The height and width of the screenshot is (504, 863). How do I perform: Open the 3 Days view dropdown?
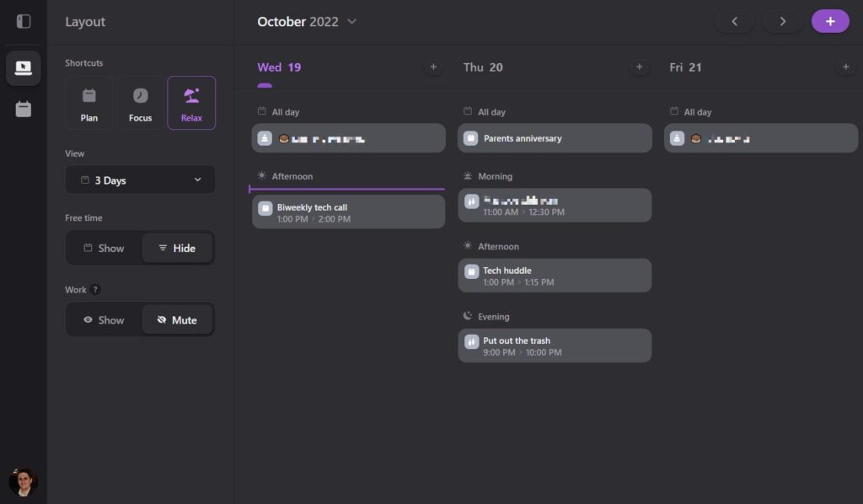[140, 180]
